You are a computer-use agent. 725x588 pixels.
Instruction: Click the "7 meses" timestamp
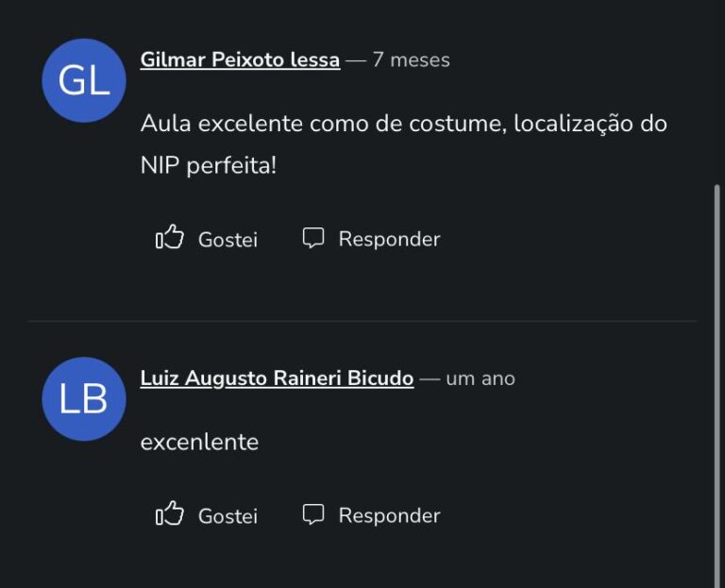click(x=411, y=60)
